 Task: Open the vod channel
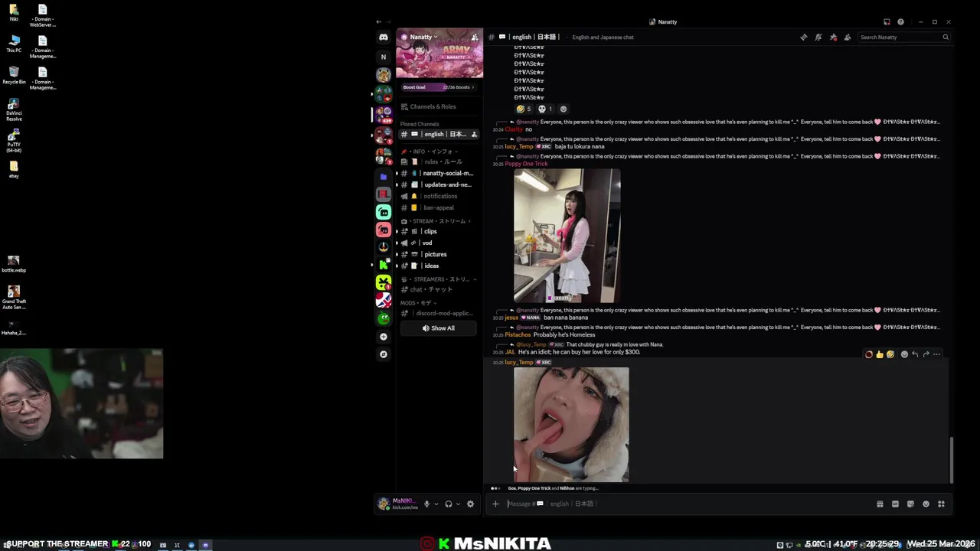tap(439, 243)
